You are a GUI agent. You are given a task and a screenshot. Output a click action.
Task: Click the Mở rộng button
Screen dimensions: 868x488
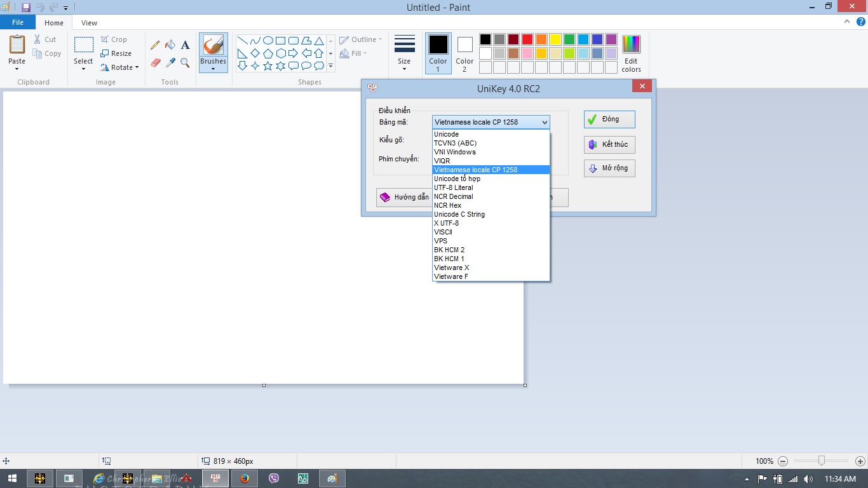point(609,168)
